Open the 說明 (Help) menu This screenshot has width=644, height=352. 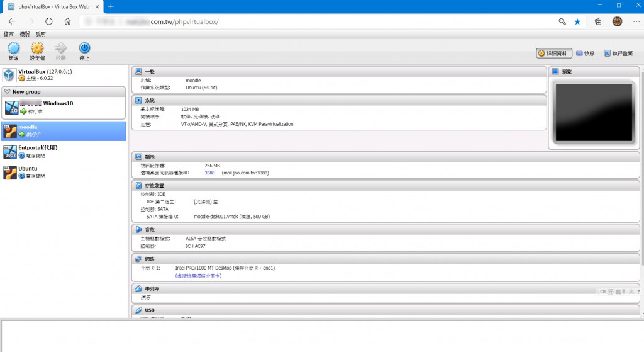[41, 34]
